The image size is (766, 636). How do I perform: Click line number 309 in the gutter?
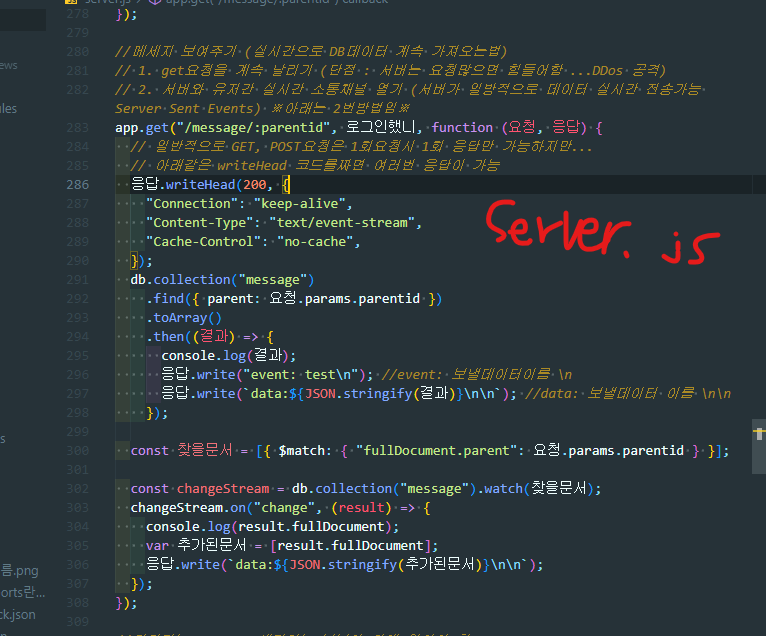pyautogui.click(x=78, y=621)
